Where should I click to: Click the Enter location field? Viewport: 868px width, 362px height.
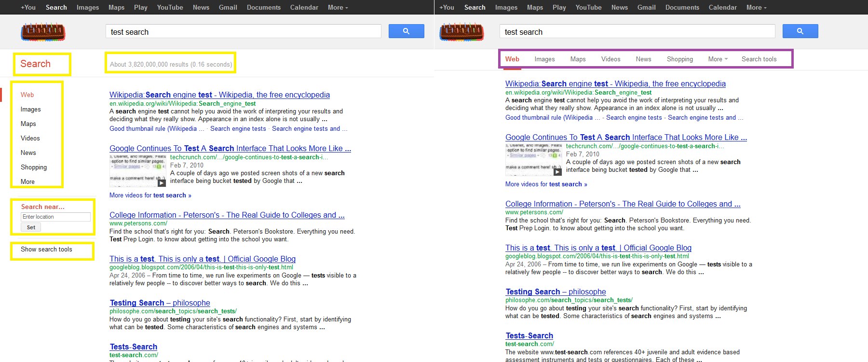coord(55,217)
